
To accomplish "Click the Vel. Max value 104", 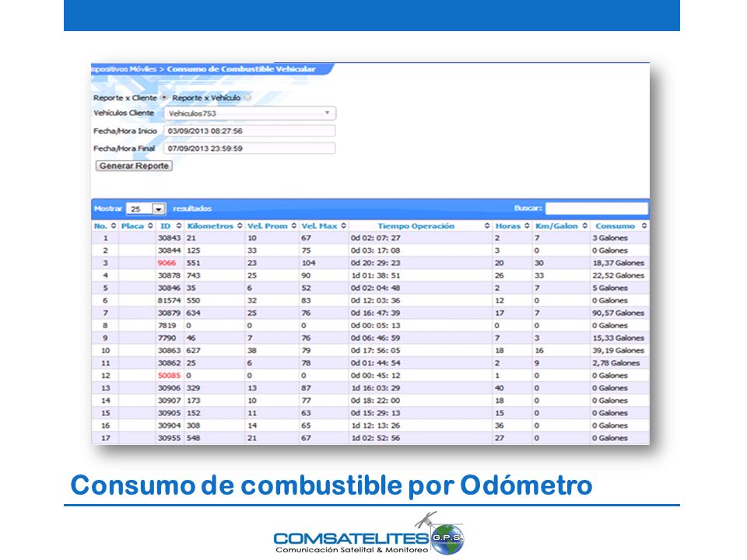I will pyautogui.click(x=308, y=263).
